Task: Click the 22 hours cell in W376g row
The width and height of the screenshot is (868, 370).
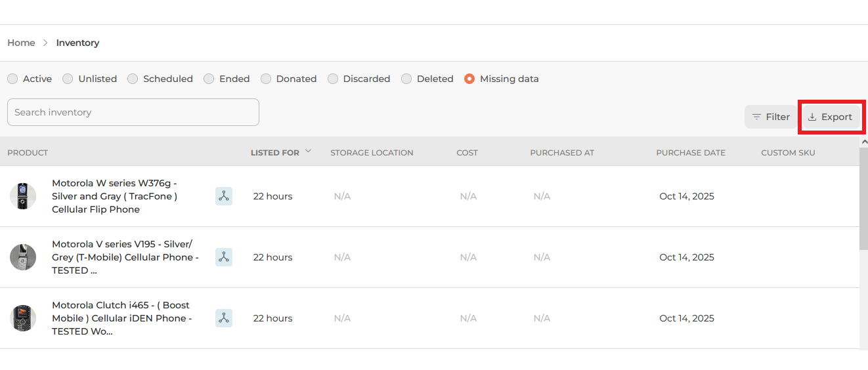Action: pos(272,196)
